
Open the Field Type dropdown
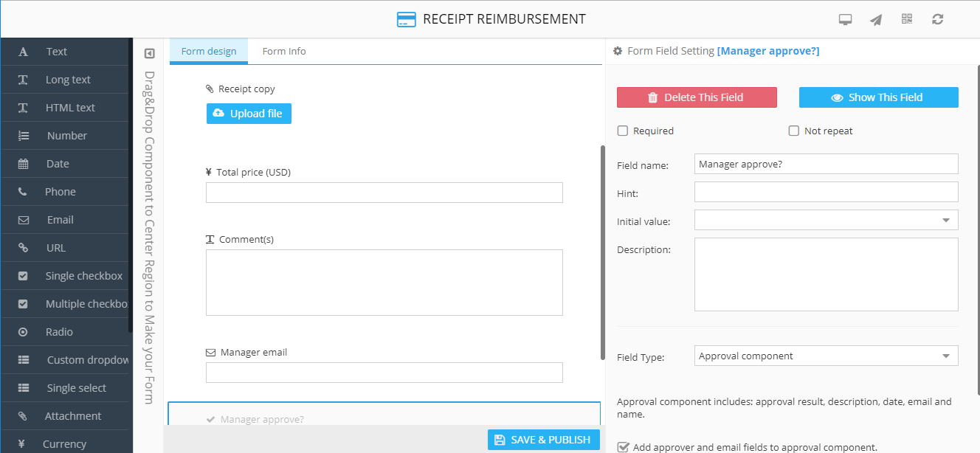point(827,356)
